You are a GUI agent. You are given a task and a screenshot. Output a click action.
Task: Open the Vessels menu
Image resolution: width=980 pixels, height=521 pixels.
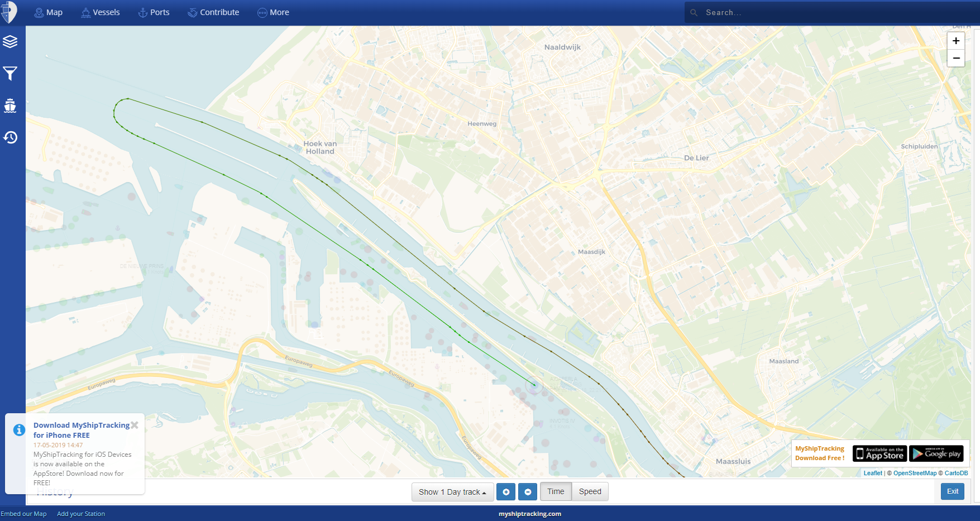click(x=101, y=12)
